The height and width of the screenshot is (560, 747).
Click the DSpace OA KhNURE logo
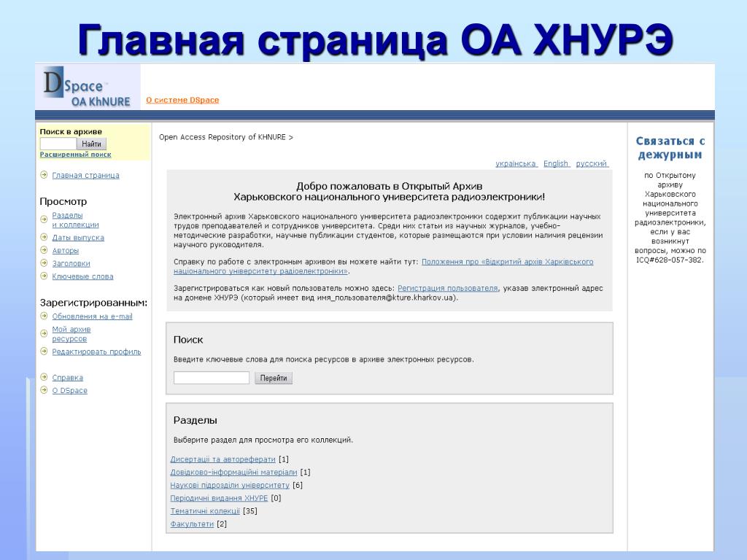coord(88,87)
